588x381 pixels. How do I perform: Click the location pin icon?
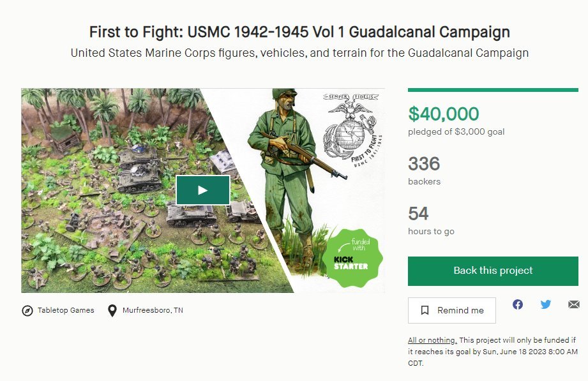(x=112, y=310)
